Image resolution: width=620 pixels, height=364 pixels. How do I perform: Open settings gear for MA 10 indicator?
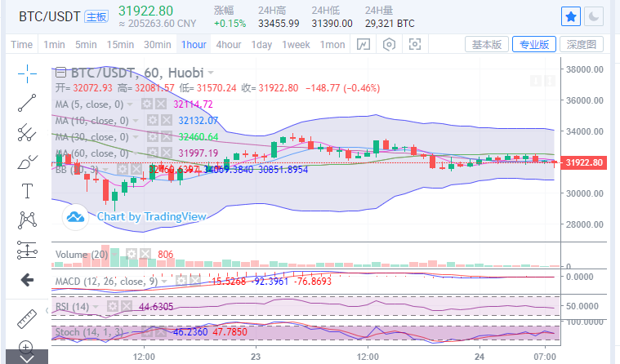coord(152,121)
